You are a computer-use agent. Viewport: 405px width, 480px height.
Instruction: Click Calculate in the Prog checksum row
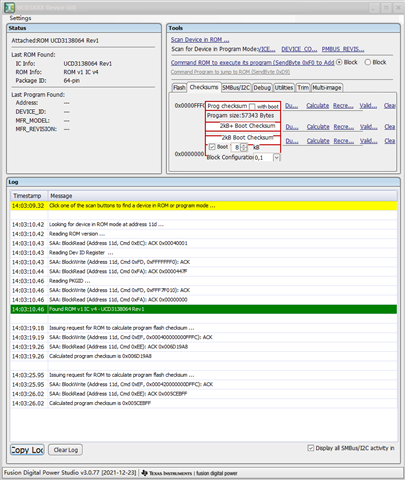click(x=318, y=106)
